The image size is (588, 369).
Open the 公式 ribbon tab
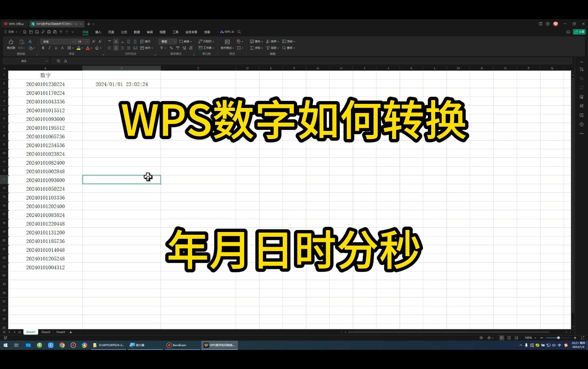click(123, 32)
